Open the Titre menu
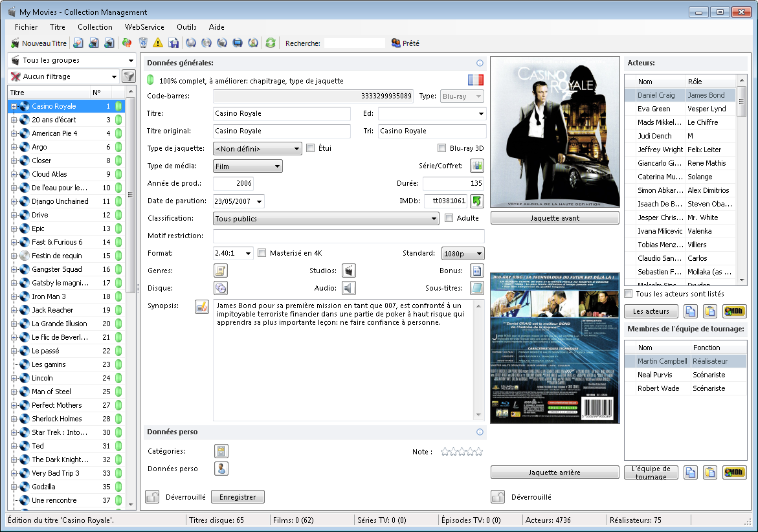 click(57, 27)
